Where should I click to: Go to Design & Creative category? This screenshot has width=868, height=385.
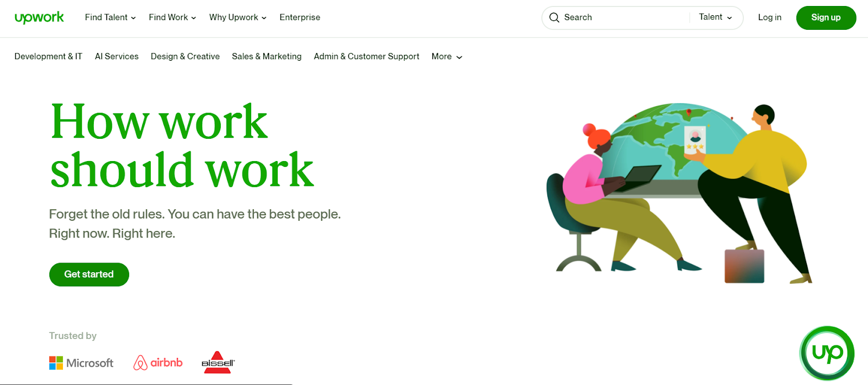(185, 56)
